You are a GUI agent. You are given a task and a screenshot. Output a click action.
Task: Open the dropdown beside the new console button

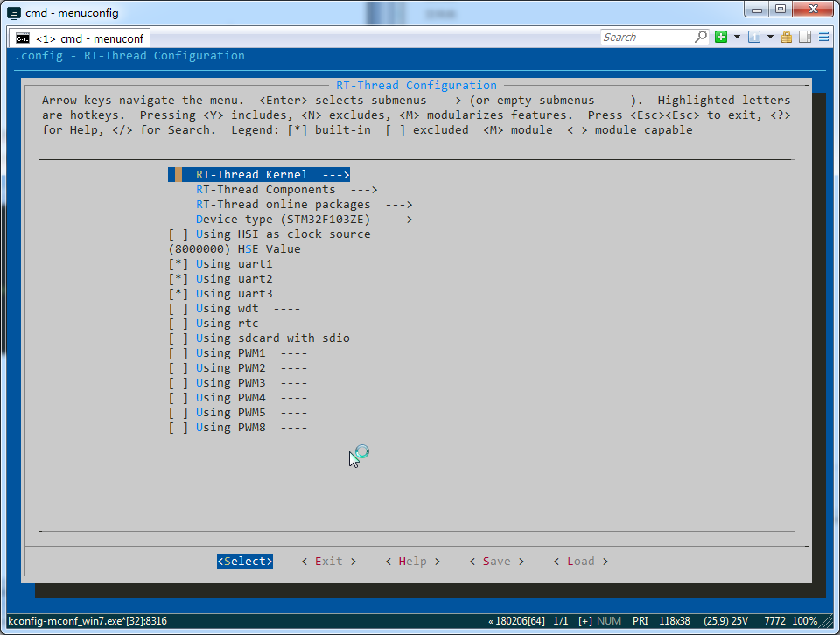(x=735, y=37)
